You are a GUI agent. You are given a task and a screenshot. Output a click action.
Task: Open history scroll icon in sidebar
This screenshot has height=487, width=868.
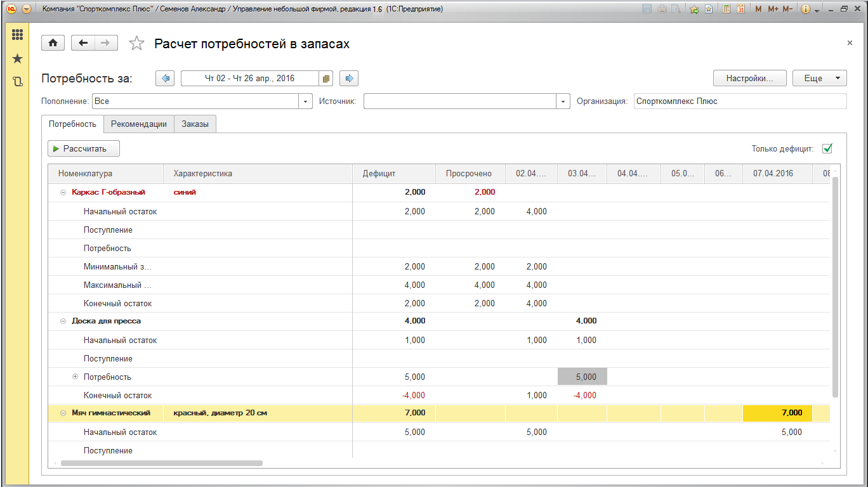point(17,82)
